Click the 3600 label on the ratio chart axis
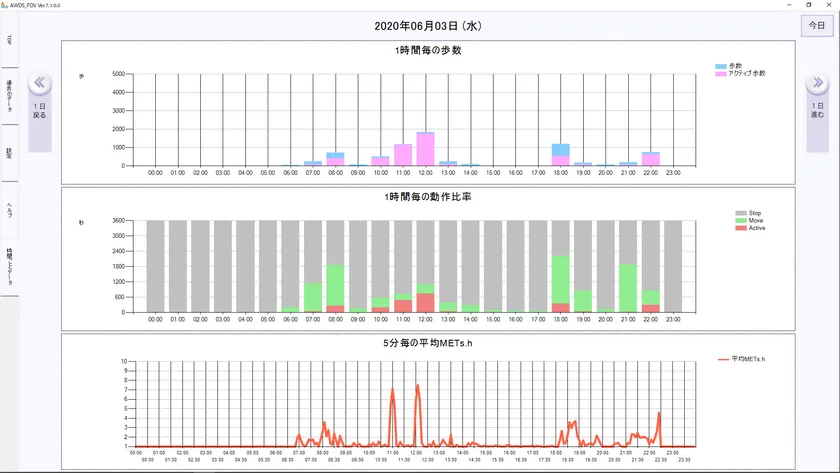 click(x=118, y=220)
